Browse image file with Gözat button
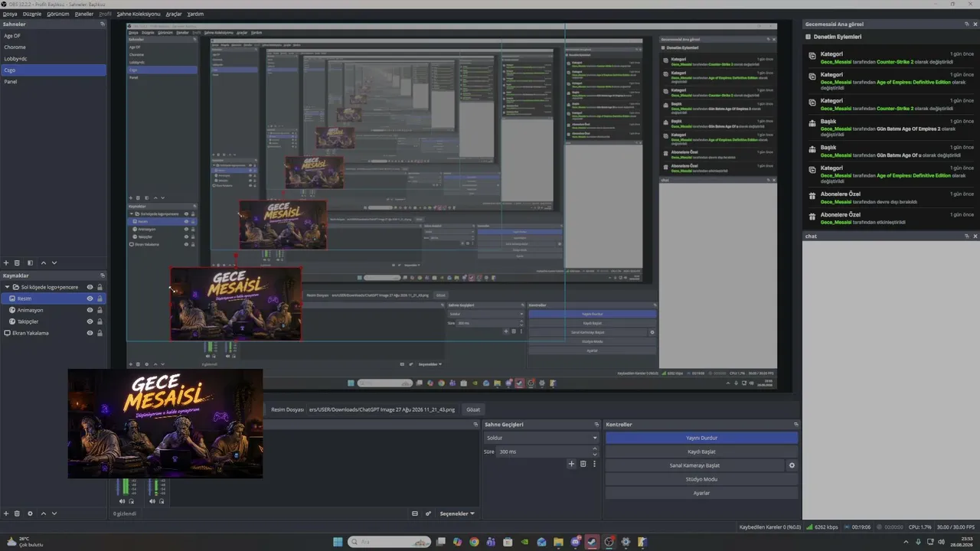The height and width of the screenshot is (551, 980). tap(473, 409)
